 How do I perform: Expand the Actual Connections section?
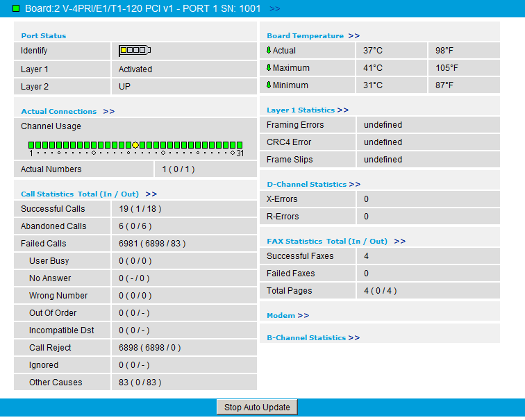(108, 111)
